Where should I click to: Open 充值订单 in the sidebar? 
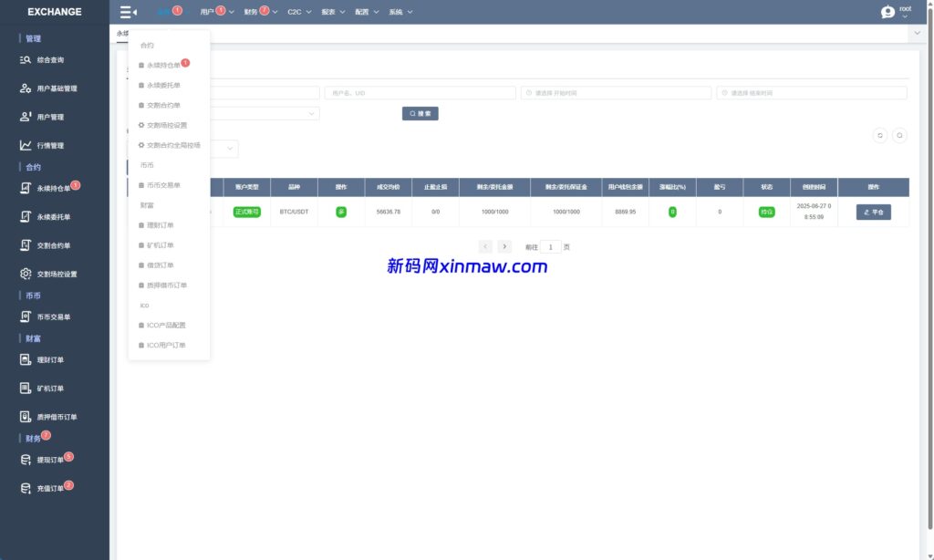point(50,489)
